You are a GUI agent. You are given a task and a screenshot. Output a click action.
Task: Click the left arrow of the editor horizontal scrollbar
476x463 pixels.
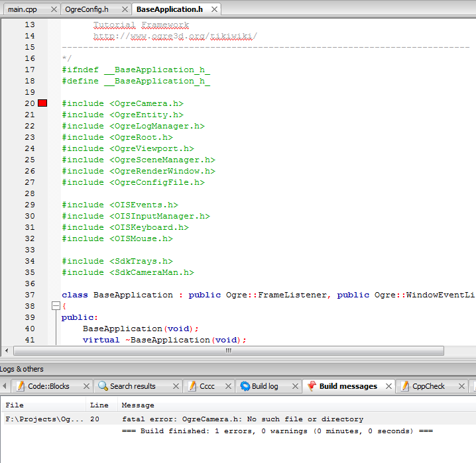(7, 351)
